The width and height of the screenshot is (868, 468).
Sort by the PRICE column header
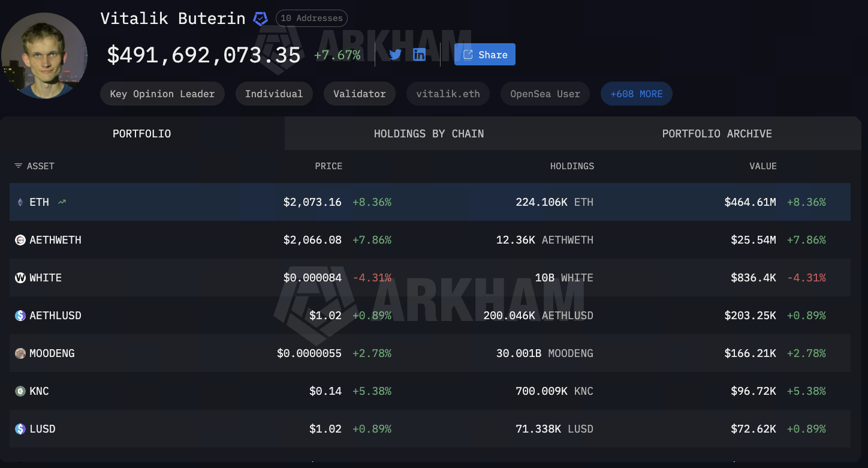[x=328, y=166]
